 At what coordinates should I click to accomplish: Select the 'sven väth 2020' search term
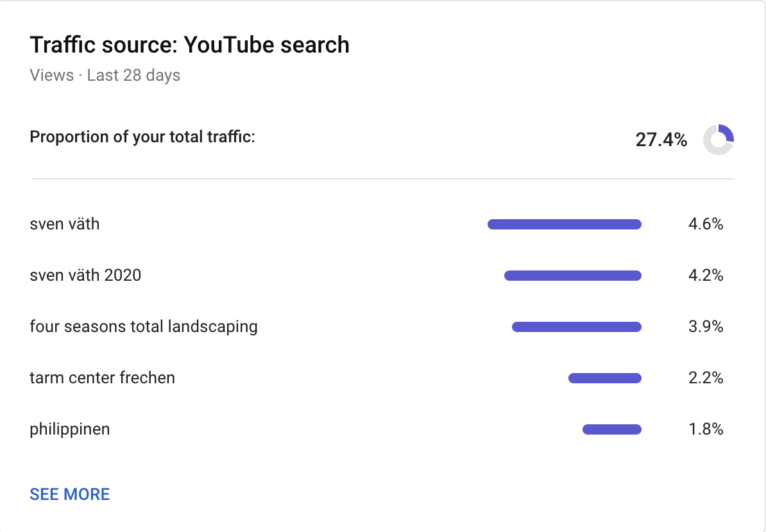[85, 276]
